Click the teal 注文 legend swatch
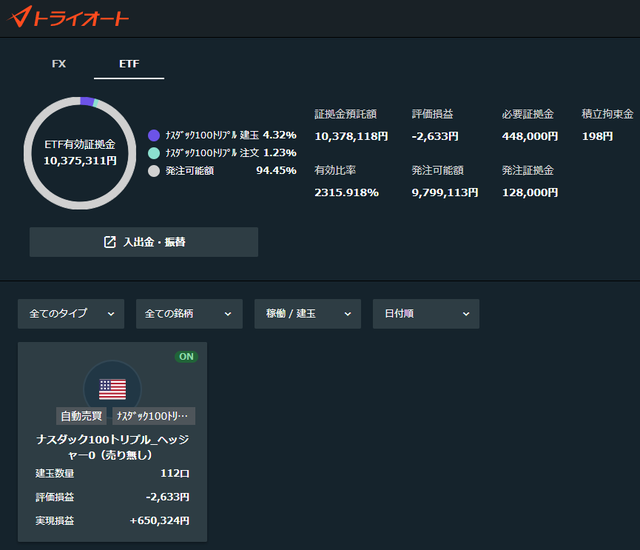 [x=154, y=153]
